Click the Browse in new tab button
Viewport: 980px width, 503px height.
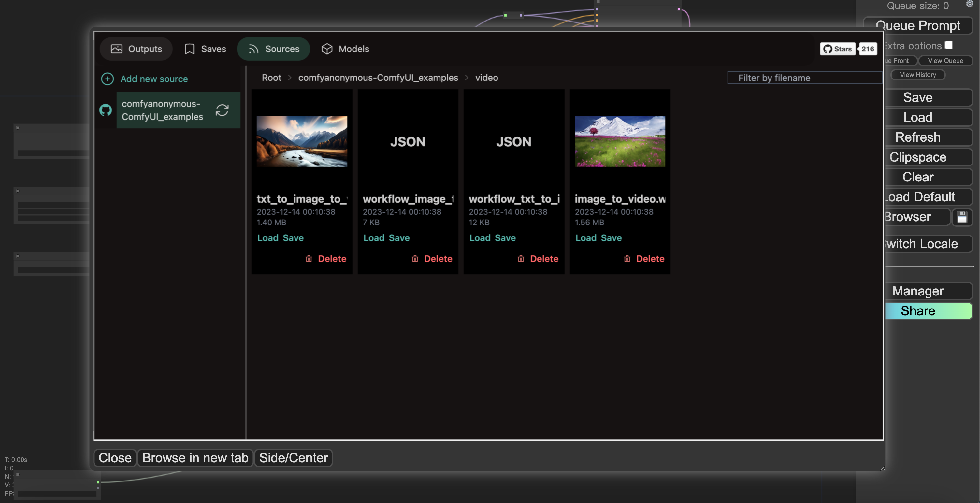click(195, 458)
